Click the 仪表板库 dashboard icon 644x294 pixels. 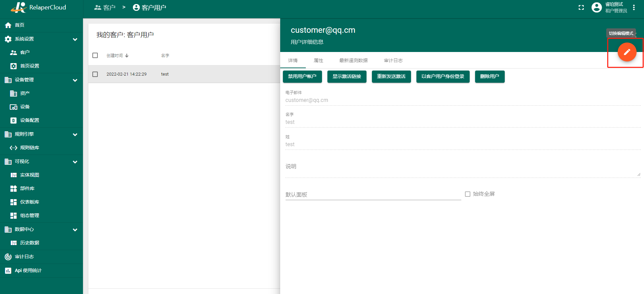tap(13, 202)
